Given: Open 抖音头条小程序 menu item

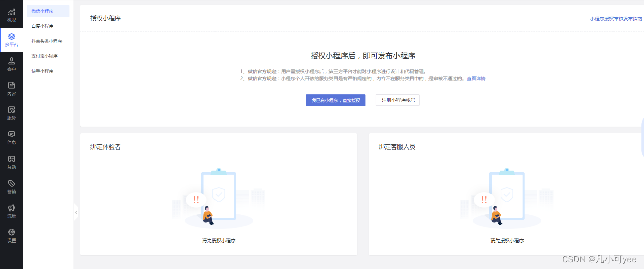Looking at the screenshot, I should (46, 41).
